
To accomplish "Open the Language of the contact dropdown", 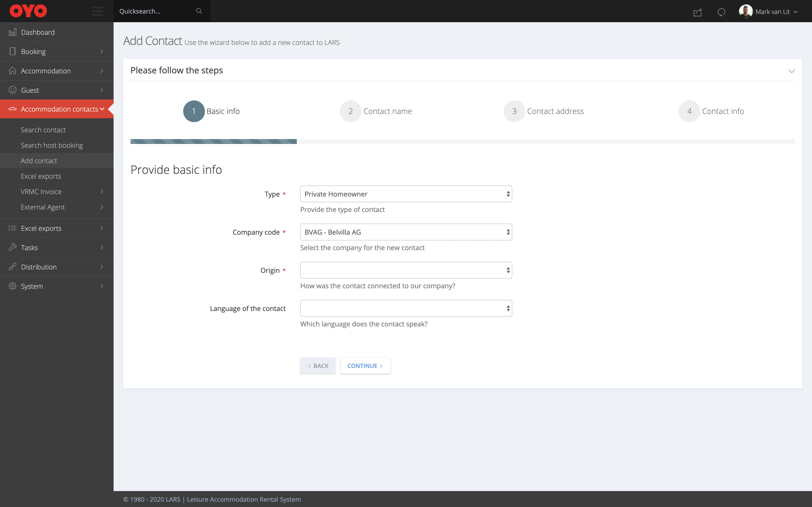I will pos(406,309).
